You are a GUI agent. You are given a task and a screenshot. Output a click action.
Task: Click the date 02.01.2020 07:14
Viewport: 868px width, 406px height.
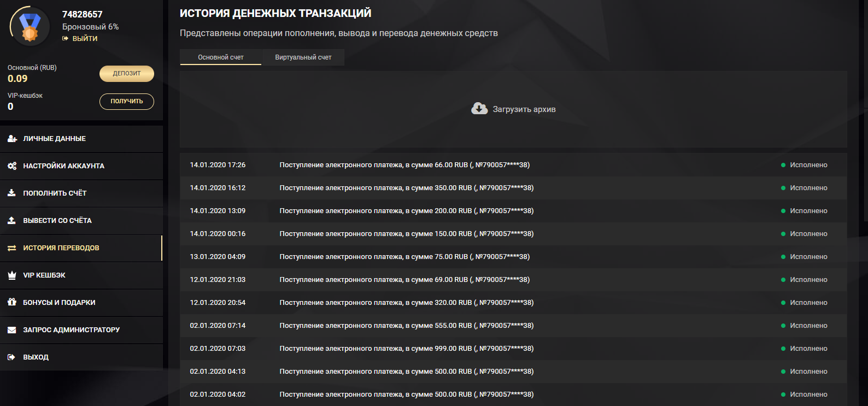pos(218,326)
